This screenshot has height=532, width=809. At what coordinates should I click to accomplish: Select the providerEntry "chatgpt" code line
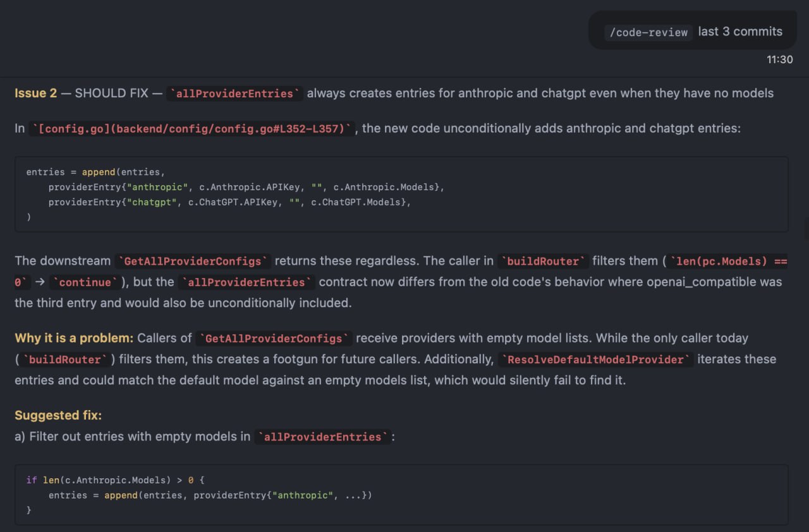point(229,202)
